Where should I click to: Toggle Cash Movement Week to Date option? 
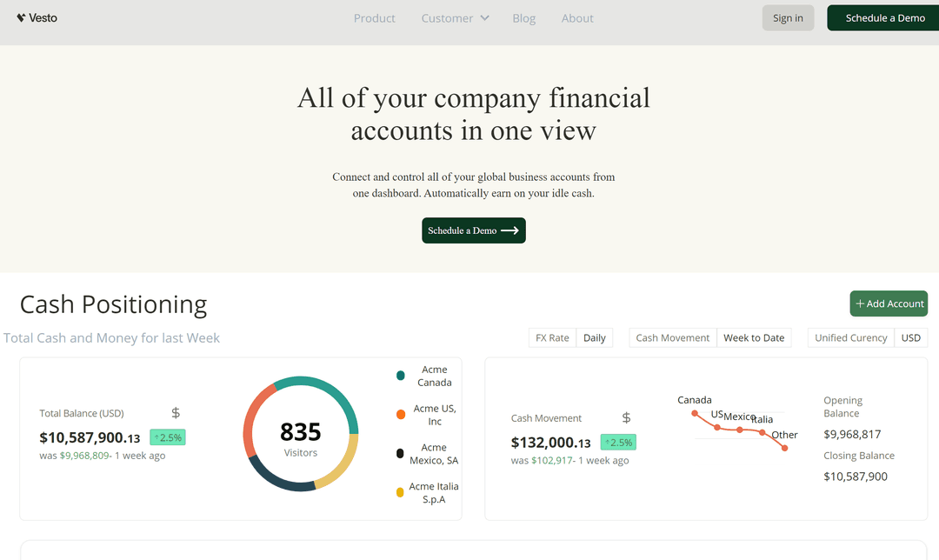pos(754,337)
